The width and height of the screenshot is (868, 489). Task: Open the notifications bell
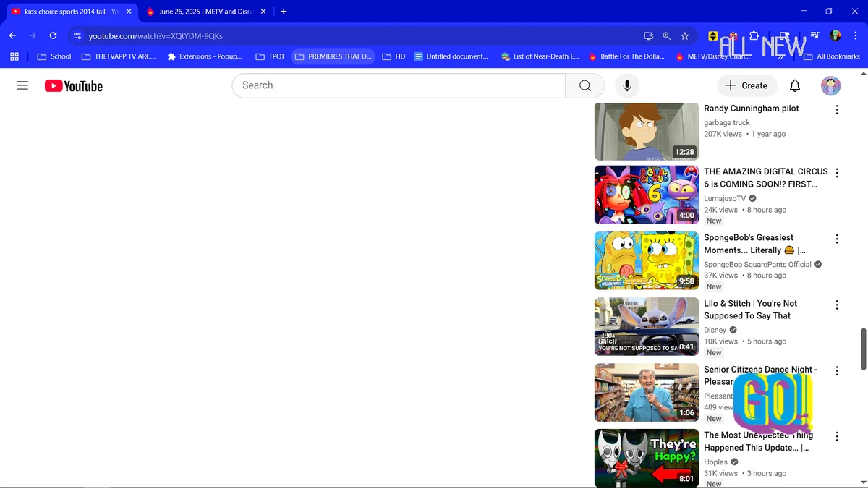[794, 85]
